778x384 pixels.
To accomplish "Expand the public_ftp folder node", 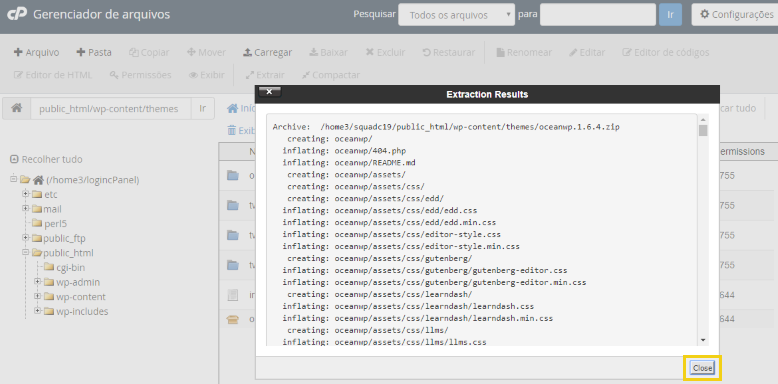I will 25,238.
